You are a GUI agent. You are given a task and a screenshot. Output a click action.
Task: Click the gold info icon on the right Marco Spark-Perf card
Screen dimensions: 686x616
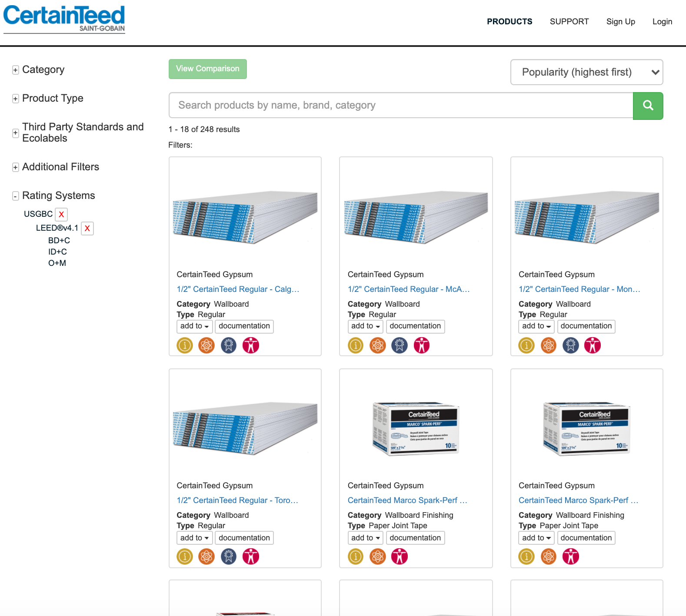526,556
